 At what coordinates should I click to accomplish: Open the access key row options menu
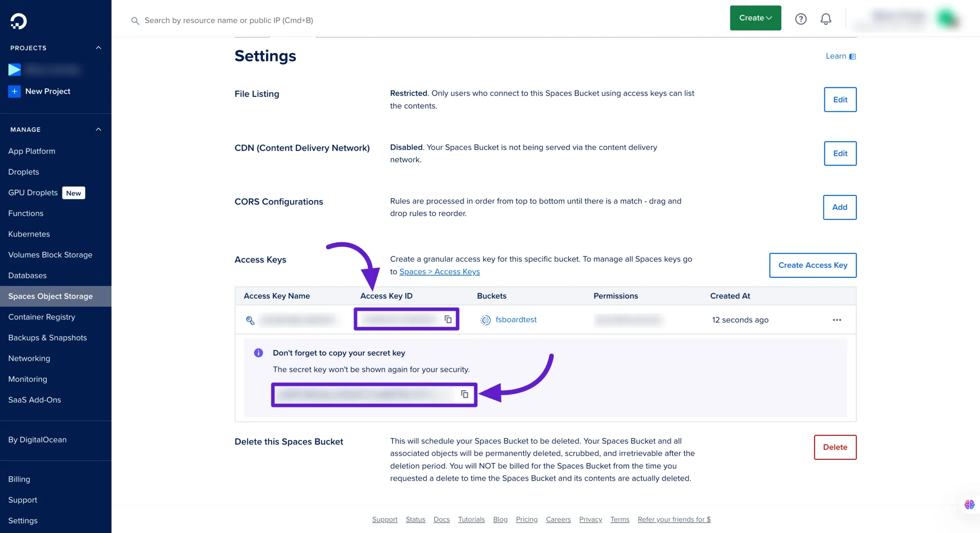point(837,320)
